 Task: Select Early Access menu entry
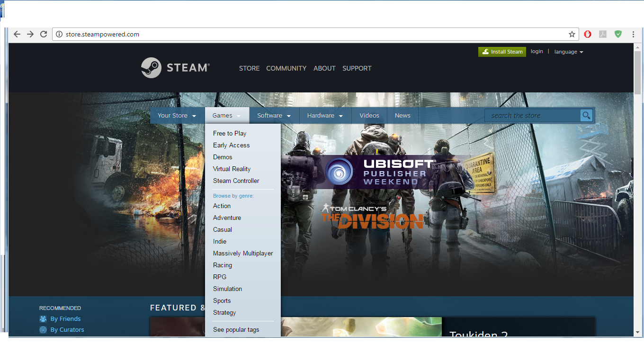pos(231,145)
